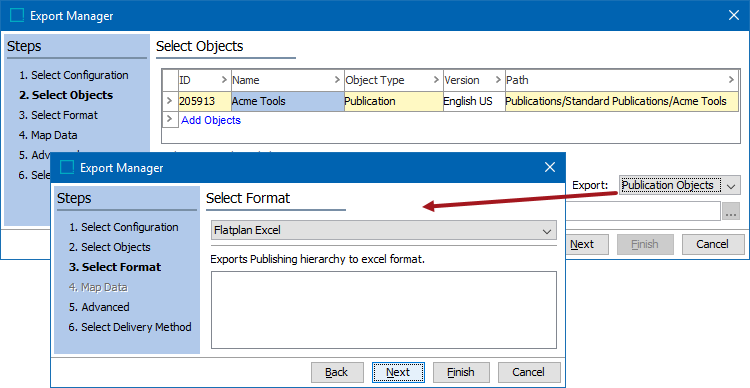Click disabled step 4 Map Data in the front dialog
The height and width of the screenshot is (388, 750).
click(x=98, y=287)
